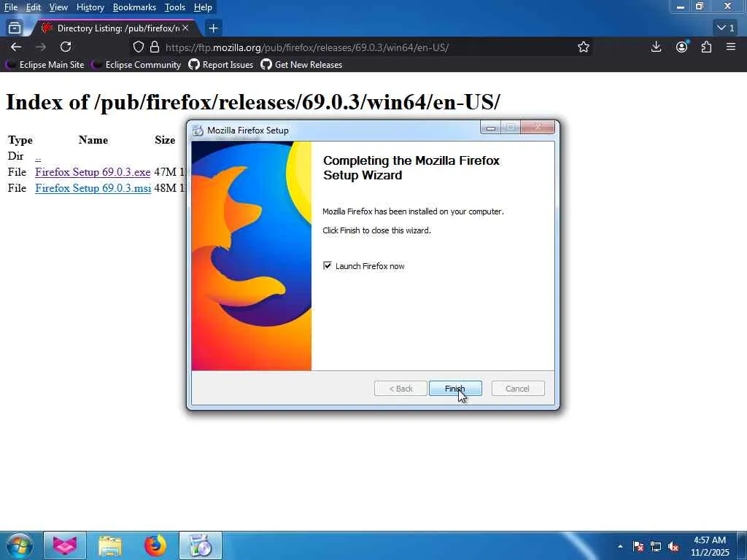Download Firefox Setup 69.0.3.msi

93,188
